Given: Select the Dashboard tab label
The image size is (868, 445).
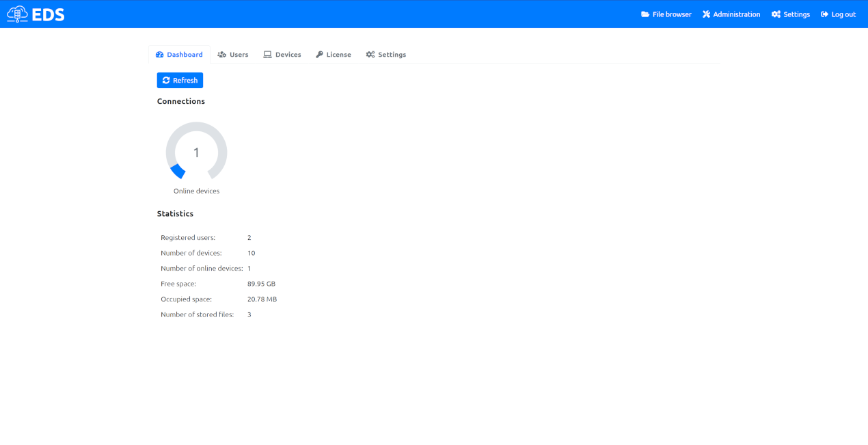Looking at the screenshot, I should tap(185, 55).
